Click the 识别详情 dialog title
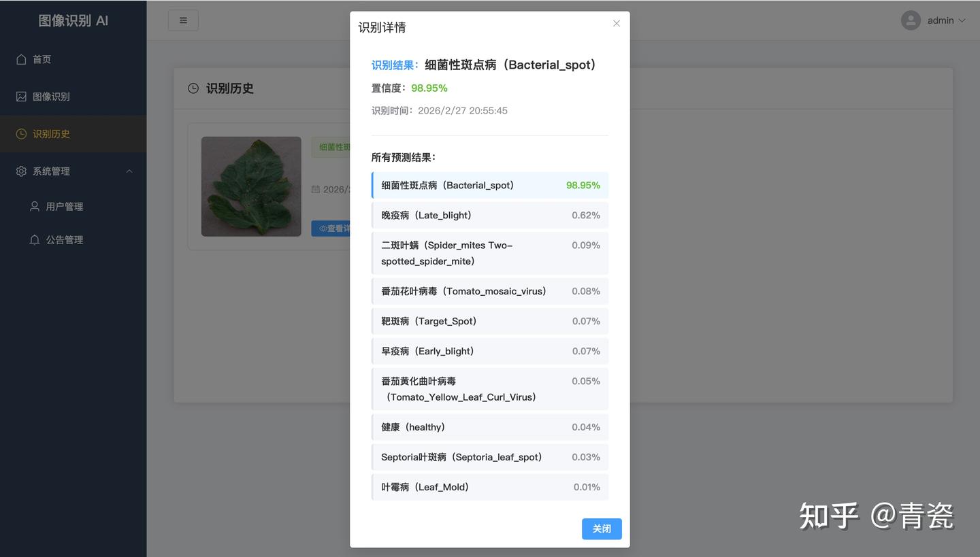This screenshot has height=557, width=980. pos(382,27)
